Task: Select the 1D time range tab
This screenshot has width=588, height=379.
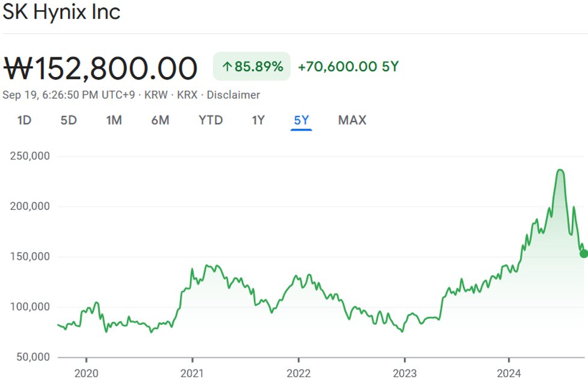Action: [24, 120]
